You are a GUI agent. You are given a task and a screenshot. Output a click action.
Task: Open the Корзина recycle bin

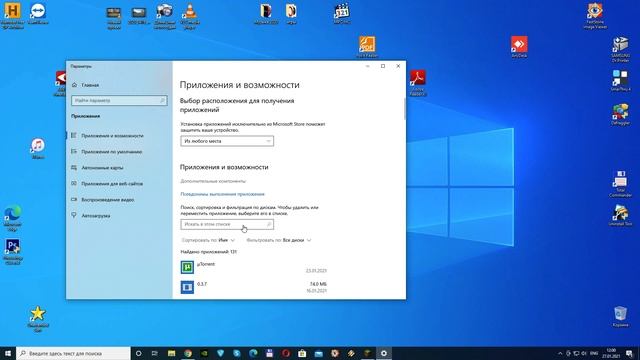click(x=620, y=316)
